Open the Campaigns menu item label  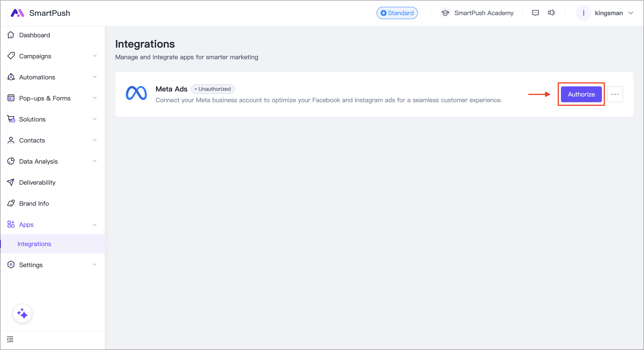35,56
